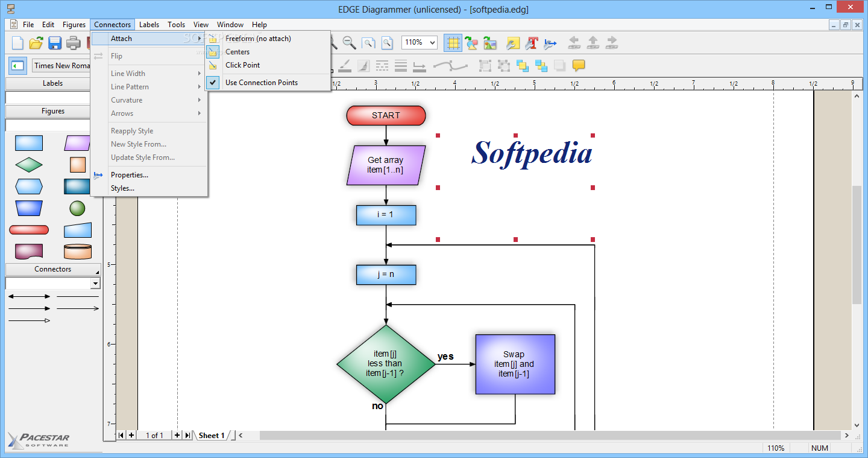The width and height of the screenshot is (868, 458).
Task: Click the bring to front icon
Action: pyautogui.click(x=523, y=65)
